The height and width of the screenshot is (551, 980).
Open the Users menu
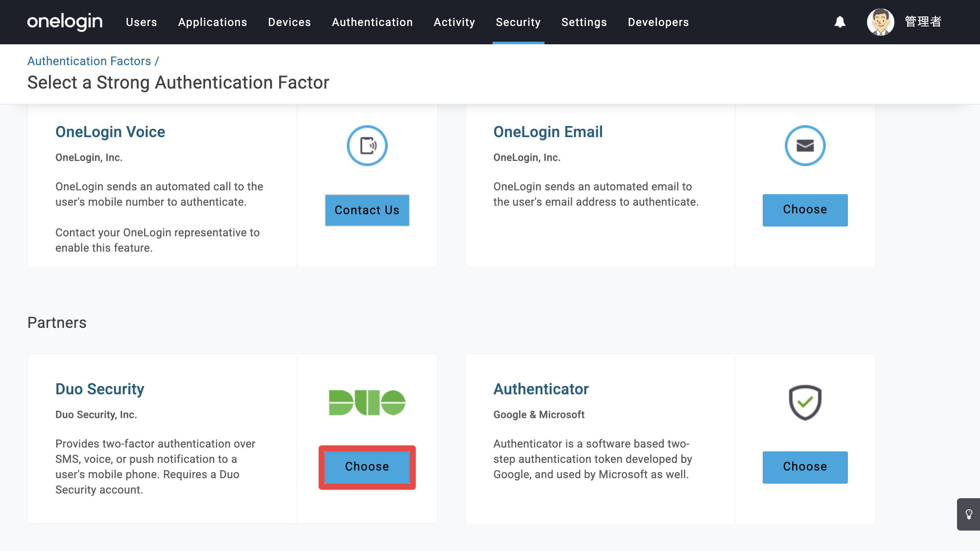pyautogui.click(x=141, y=22)
